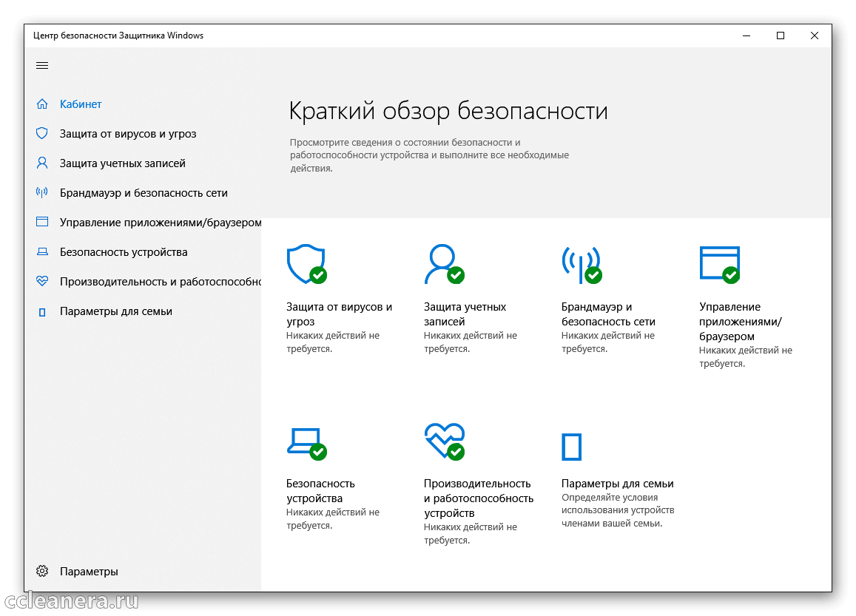Maximize the Windows Defender window

pyautogui.click(x=780, y=35)
